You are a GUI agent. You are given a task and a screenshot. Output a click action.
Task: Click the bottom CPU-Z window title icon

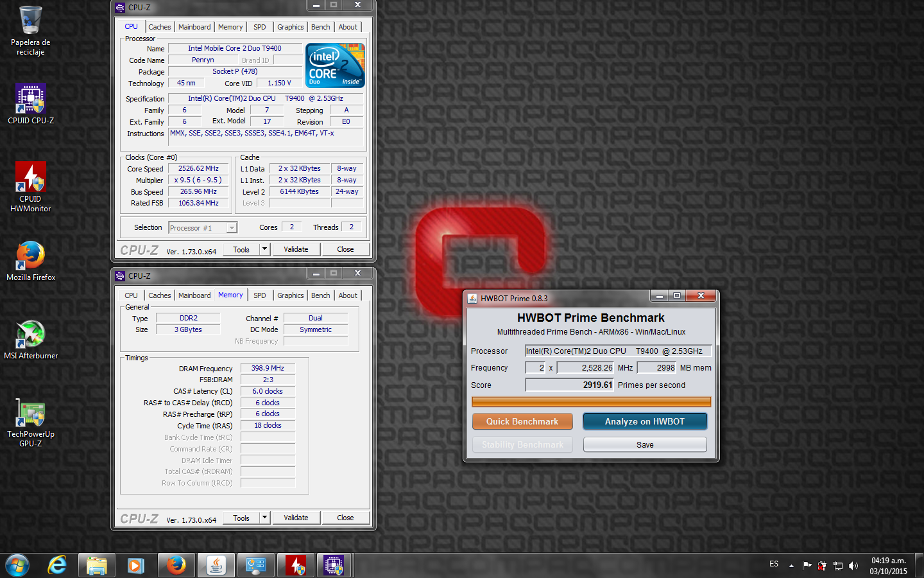pos(120,276)
